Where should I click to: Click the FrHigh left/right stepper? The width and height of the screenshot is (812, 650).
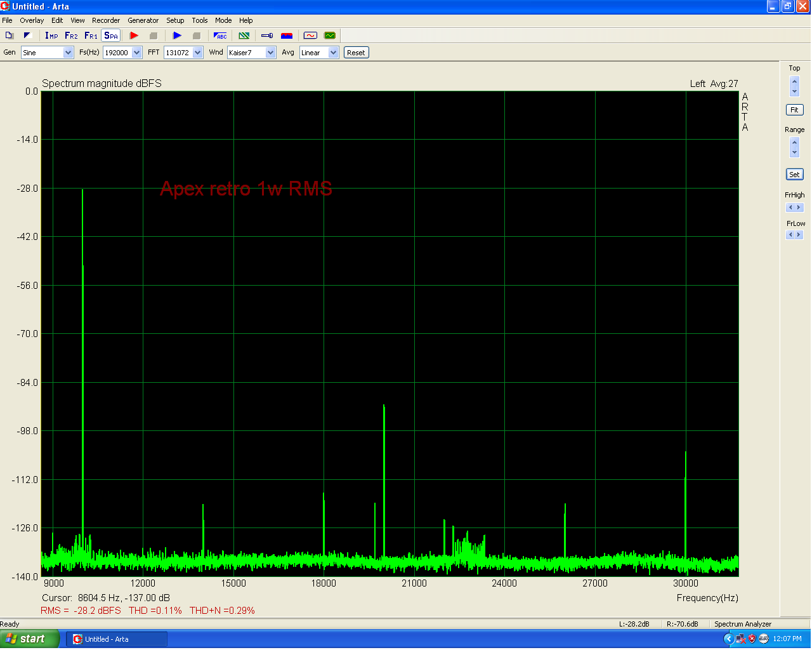coord(794,208)
